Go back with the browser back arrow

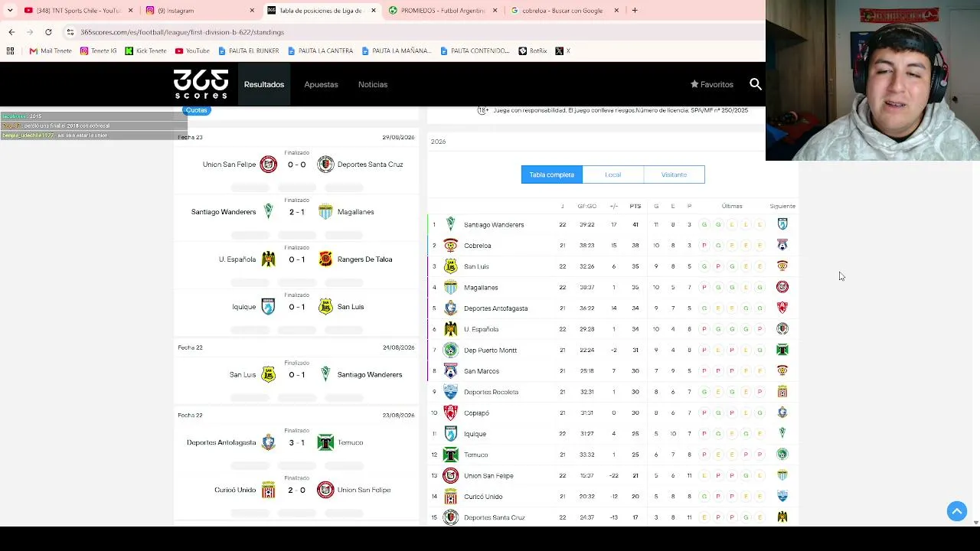point(11,32)
